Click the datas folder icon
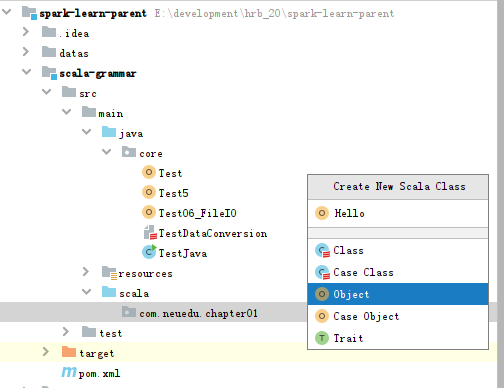Screen dimensions: 504x388 (x=49, y=52)
